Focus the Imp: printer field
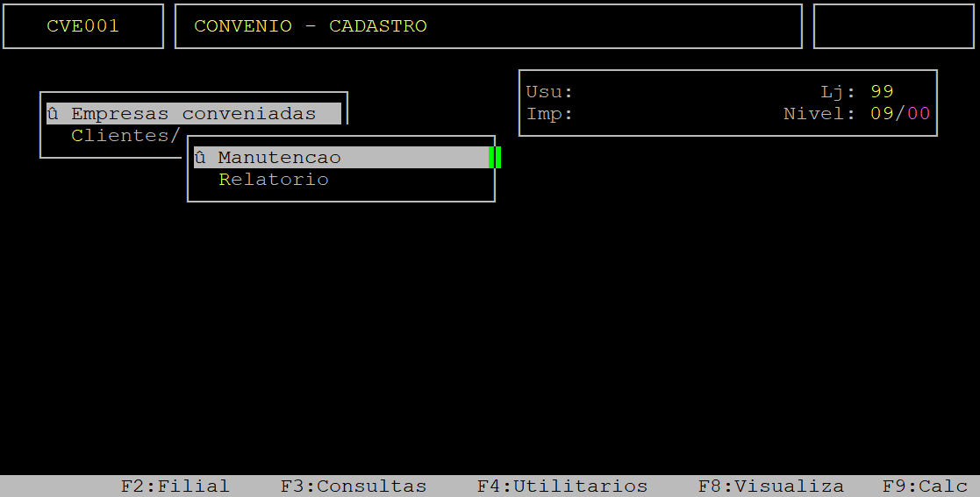 (549, 114)
